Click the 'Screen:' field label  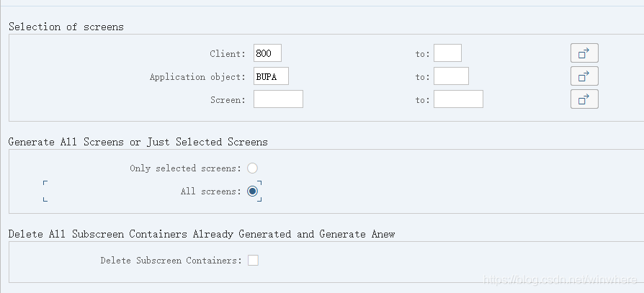pos(228,100)
